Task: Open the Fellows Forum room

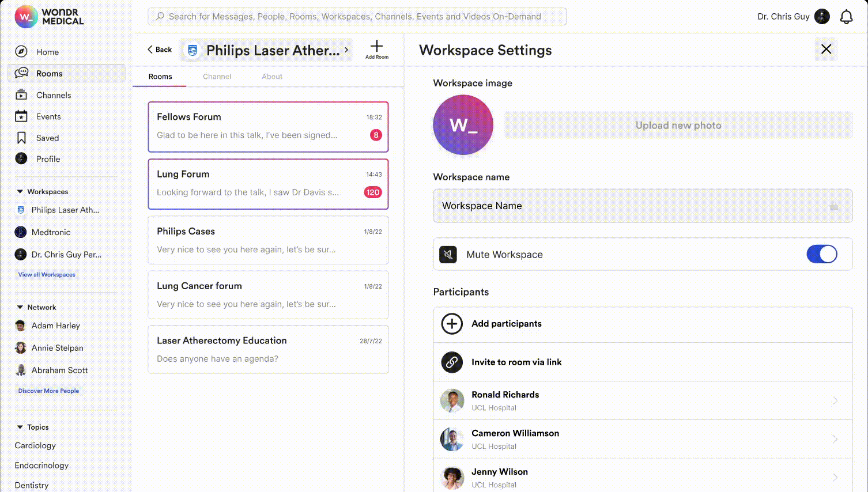Action: 268,127
